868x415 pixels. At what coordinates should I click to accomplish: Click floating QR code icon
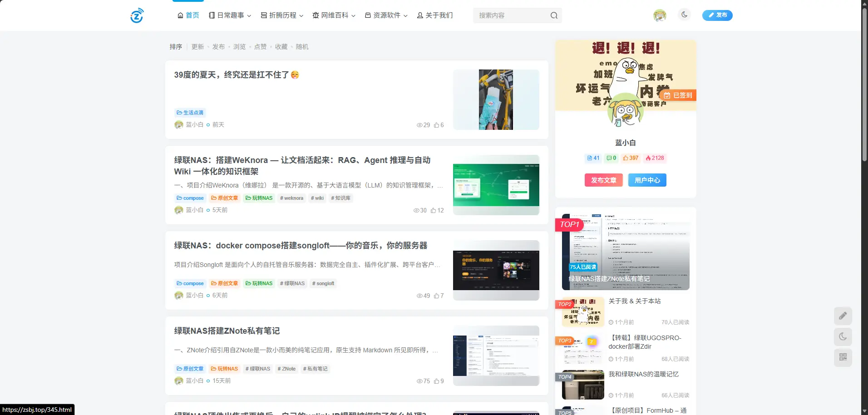(x=843, y=357)
